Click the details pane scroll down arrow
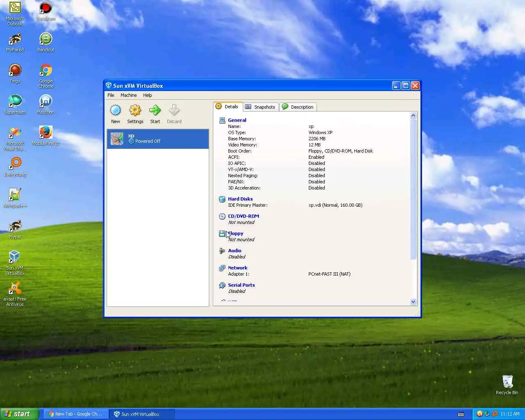This screenshot has height=420, width=525. pyautogui.click(x=413, y=302)
